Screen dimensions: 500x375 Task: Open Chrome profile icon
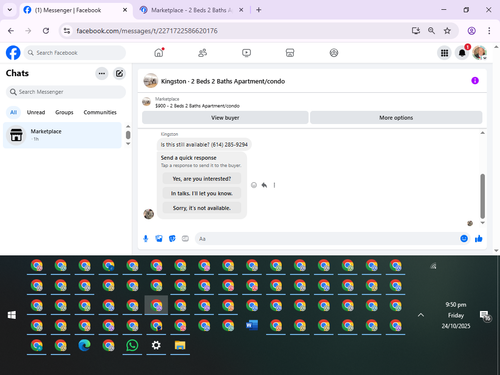[471, 31]
